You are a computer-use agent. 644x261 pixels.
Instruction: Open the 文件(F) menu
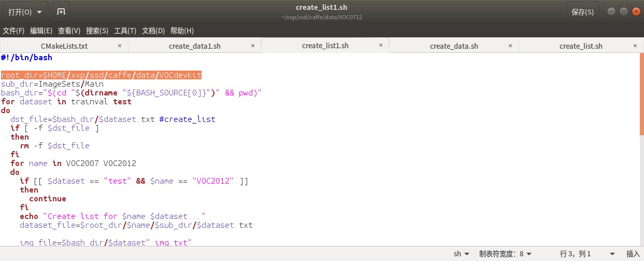click(x=13, y=31)
